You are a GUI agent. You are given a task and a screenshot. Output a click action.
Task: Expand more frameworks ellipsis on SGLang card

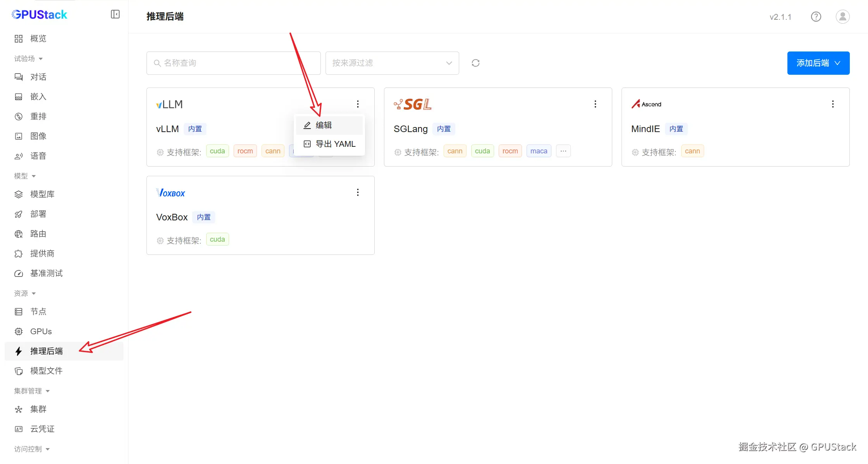click(x=563, y=151)
